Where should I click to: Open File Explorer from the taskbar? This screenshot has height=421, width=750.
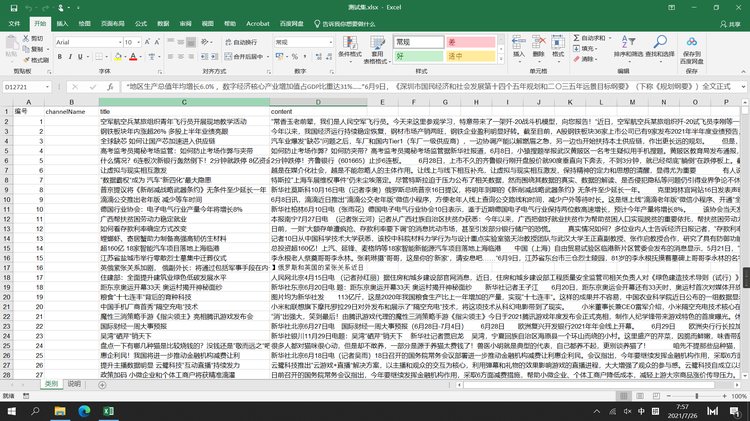60,411
